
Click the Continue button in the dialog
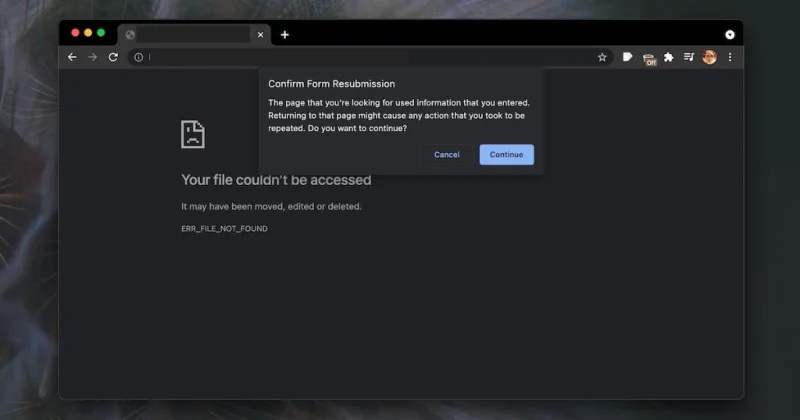pyautogui.click(x=506, y=155)
